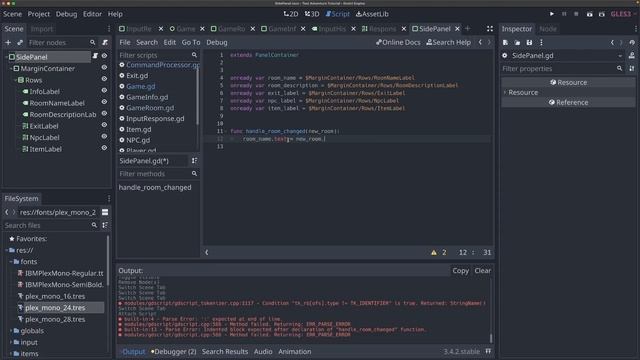This screenshot has width=640, height=360.
Task: Click the Filter properties field
Action: (x=563, y=69)
